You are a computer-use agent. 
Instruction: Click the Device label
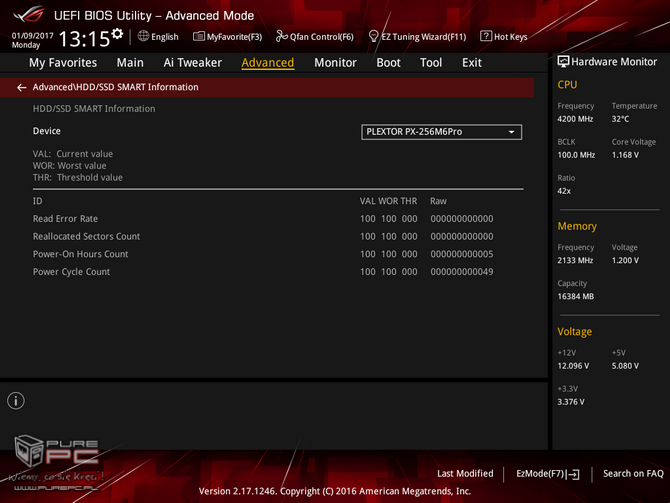[x=47, y=131]
